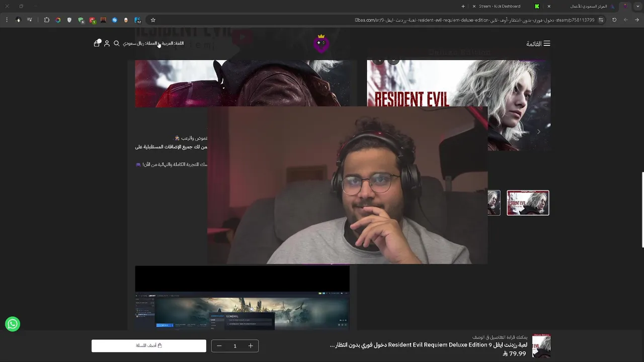
Task: Click the orange square extension icon
Action: pos(103,20)
